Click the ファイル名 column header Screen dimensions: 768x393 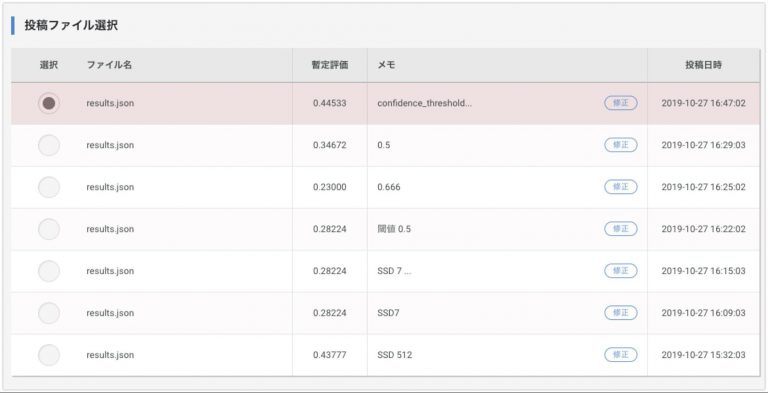tap(109, 65)
